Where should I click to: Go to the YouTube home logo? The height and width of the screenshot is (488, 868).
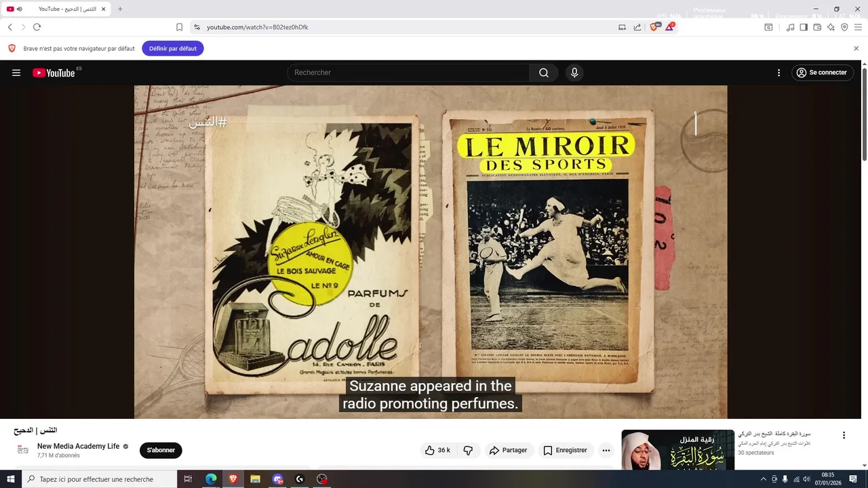coord(54,73)
